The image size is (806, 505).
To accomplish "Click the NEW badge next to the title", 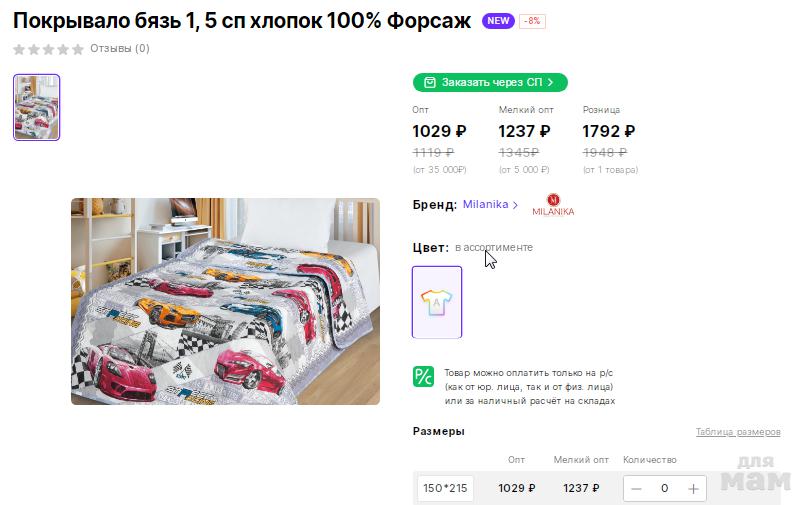I will pyautogui.click(x=498, y=21).
